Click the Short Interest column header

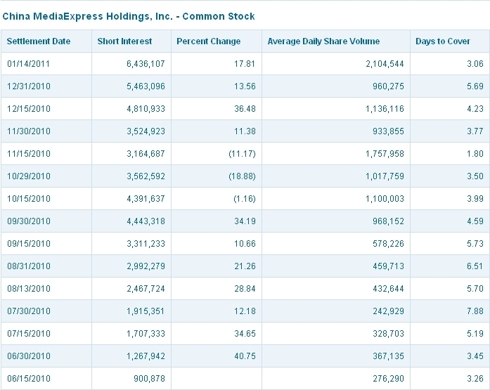tap(124, 41)
